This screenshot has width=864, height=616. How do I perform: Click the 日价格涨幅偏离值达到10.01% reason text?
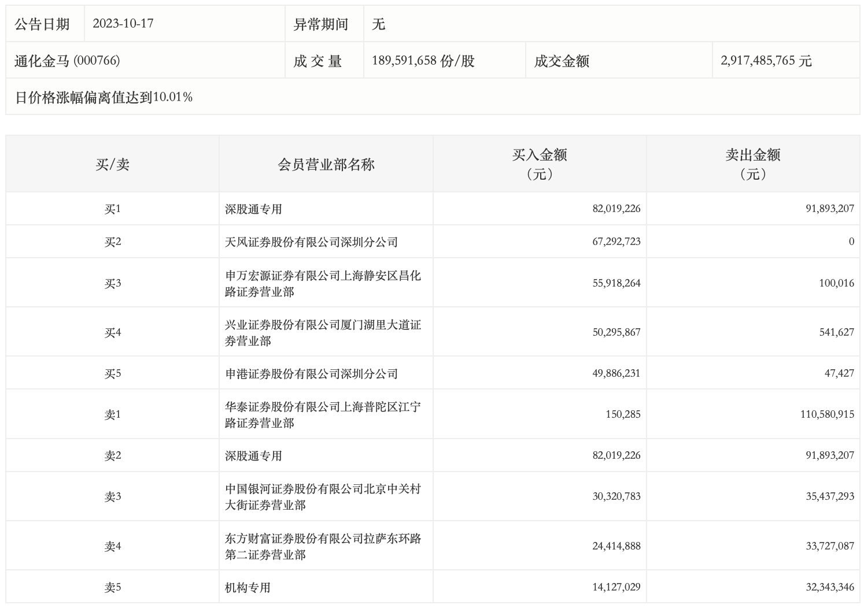[104, 97]
